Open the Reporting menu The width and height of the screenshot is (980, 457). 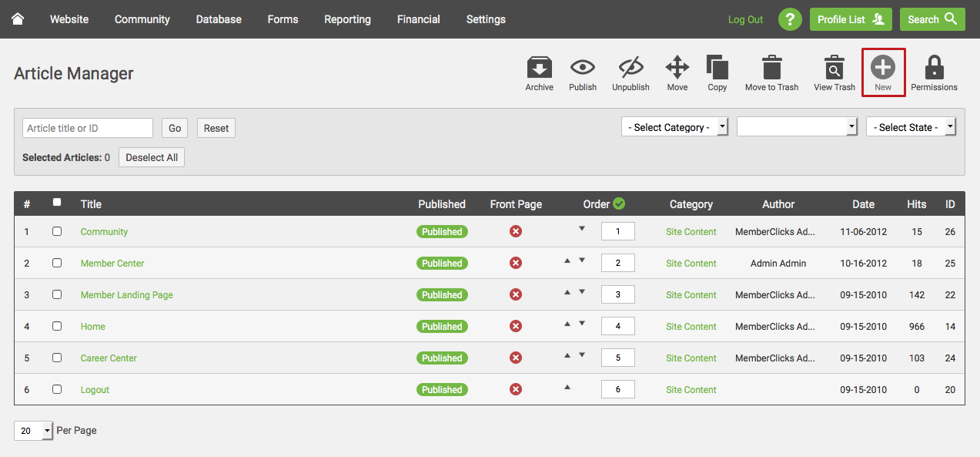click(347, 19)
